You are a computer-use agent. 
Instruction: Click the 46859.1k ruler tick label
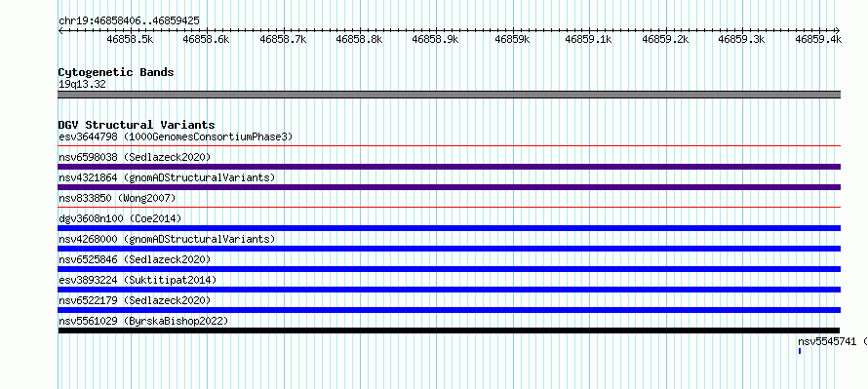[x=588, y=39]
